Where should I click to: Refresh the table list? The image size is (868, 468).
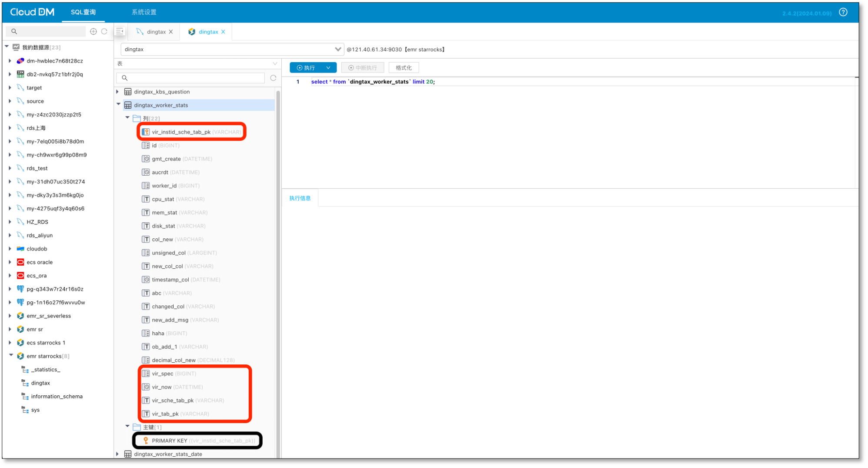[273, 78]
